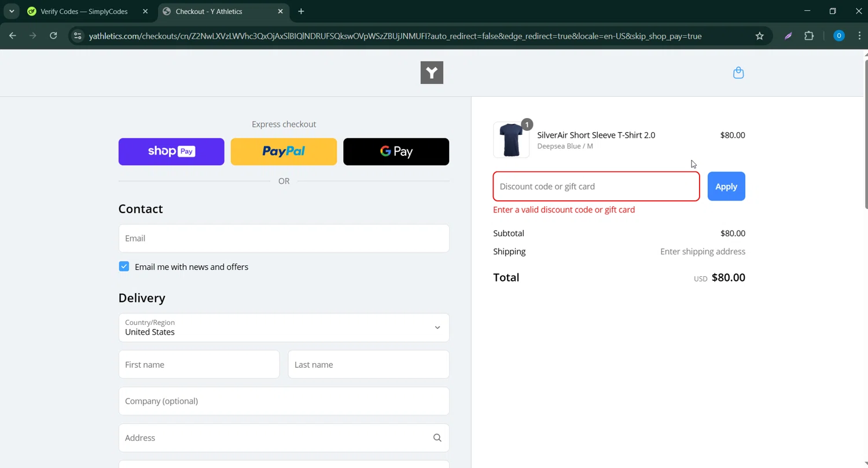Switch to the Verify Codes SimplyCodes tab
Screen dimensions: 868x468
click(x=84, y=12)
